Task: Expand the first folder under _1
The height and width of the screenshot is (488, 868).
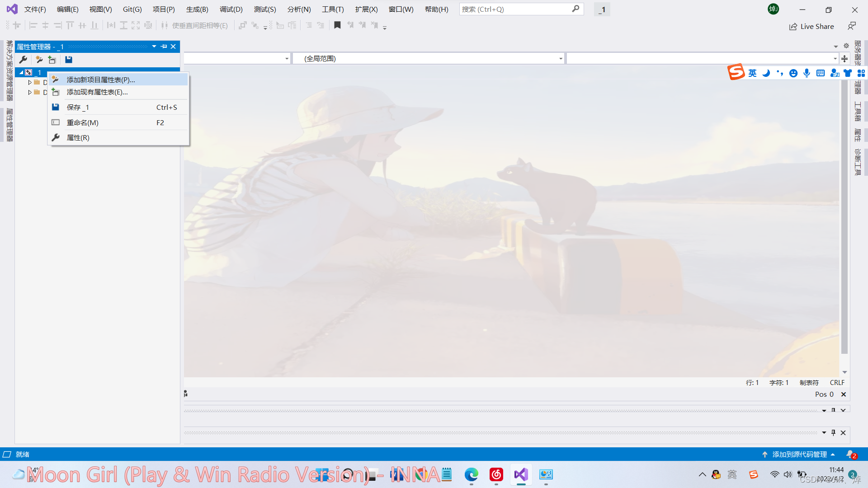Action: 30,82
